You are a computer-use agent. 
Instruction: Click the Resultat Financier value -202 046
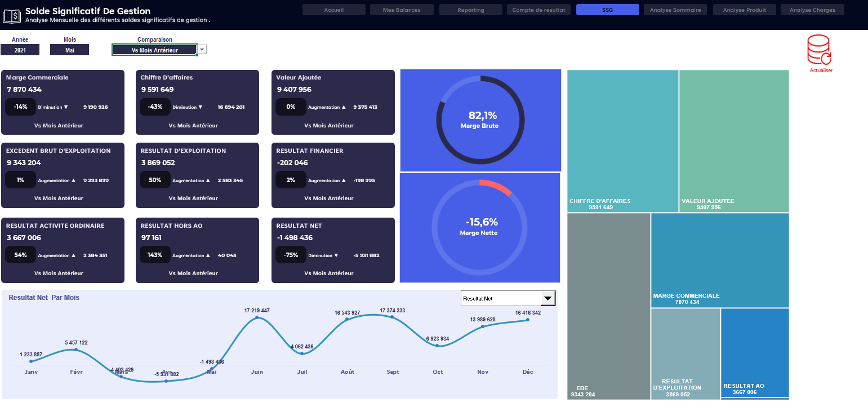click(292, 163)
